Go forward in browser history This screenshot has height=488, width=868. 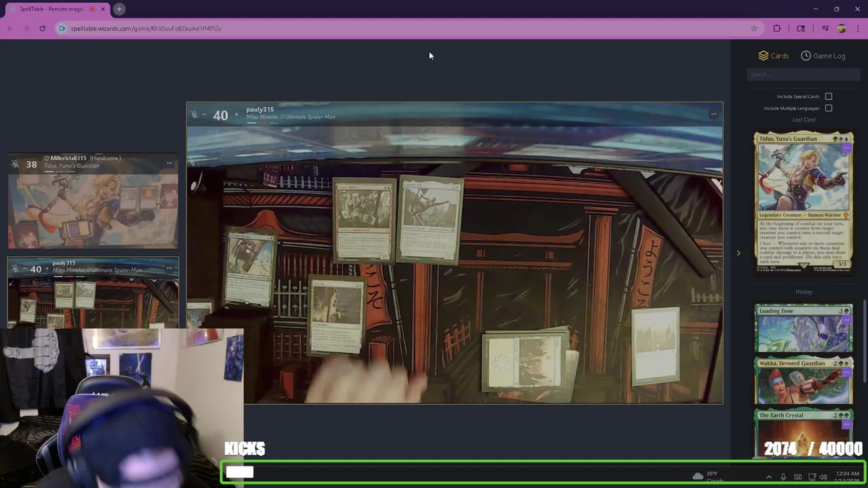[26, 28]
